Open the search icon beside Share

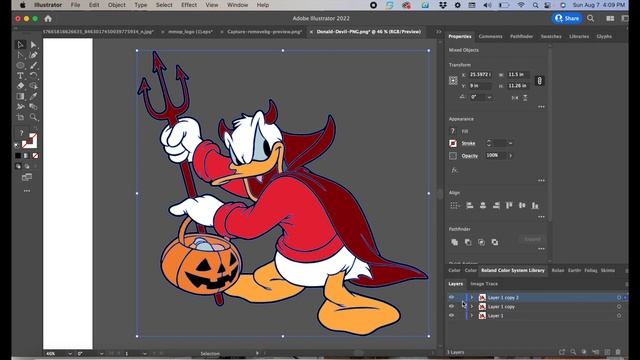(591, 18)
